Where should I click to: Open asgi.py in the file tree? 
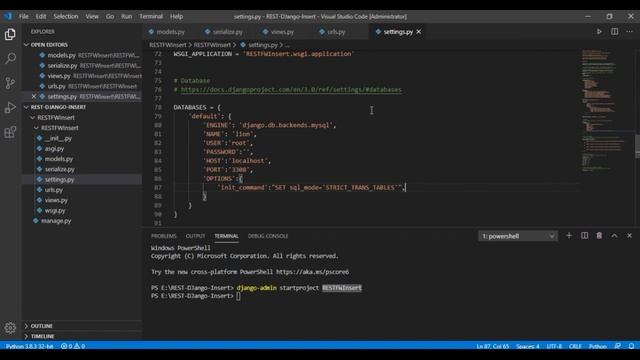54,149
